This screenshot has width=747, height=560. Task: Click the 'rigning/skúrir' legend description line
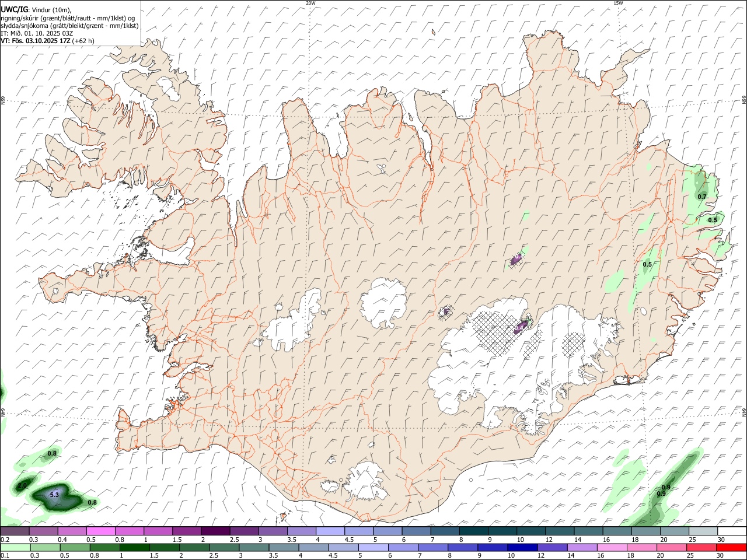click(x=68, y=17)
